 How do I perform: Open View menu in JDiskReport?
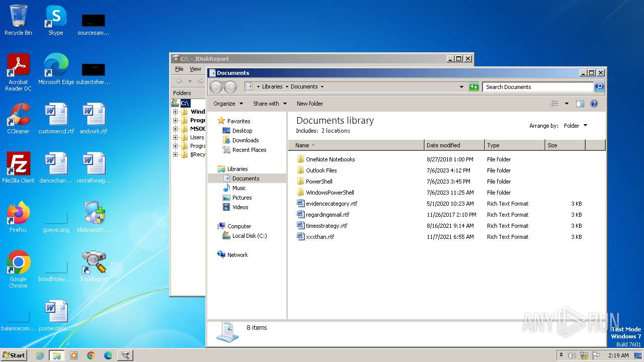[x=195, y=69]
